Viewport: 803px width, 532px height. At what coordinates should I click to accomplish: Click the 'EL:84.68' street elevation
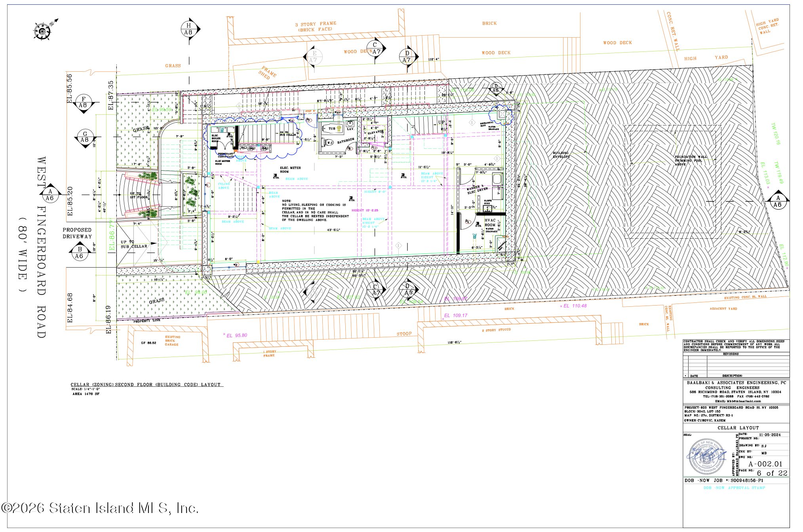tap(70, 308)
